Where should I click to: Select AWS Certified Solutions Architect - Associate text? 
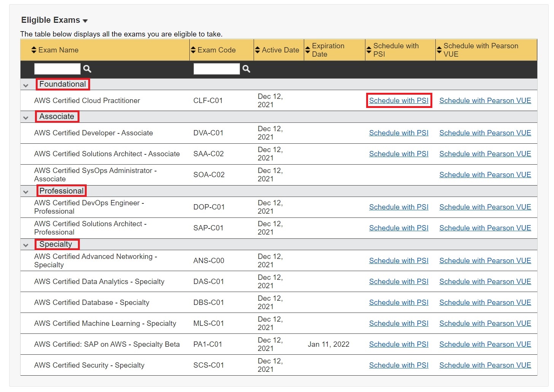[107, 154]
